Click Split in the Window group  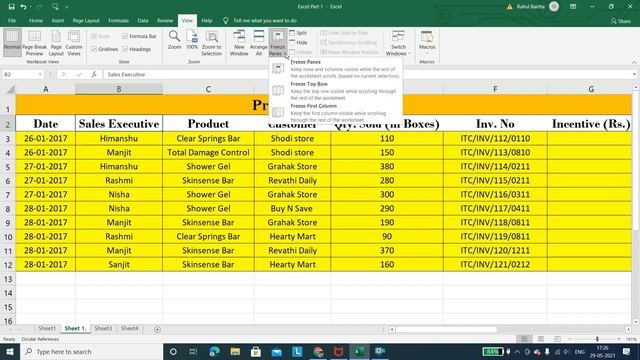click(x=298, y=33)
